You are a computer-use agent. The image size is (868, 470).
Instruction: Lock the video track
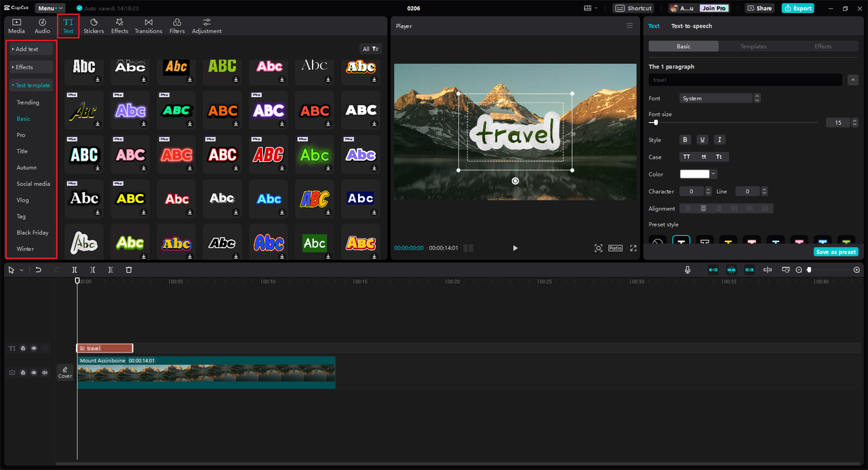point(23,372)
